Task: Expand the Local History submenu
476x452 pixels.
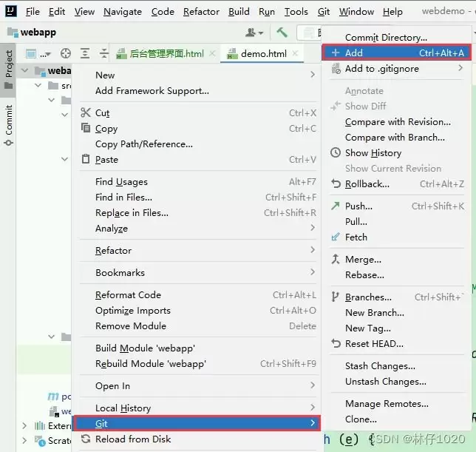Action: click(x=198, y=408)
